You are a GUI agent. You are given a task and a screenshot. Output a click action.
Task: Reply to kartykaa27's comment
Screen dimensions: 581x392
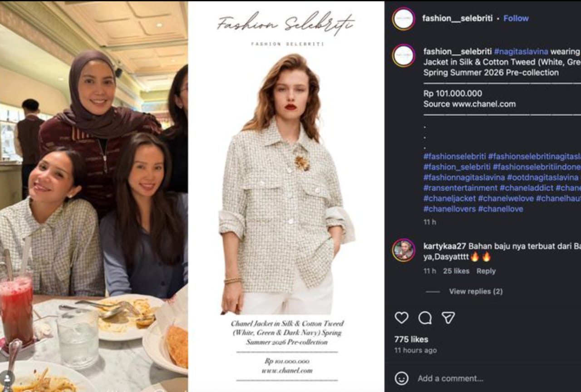tap(486, 271)
